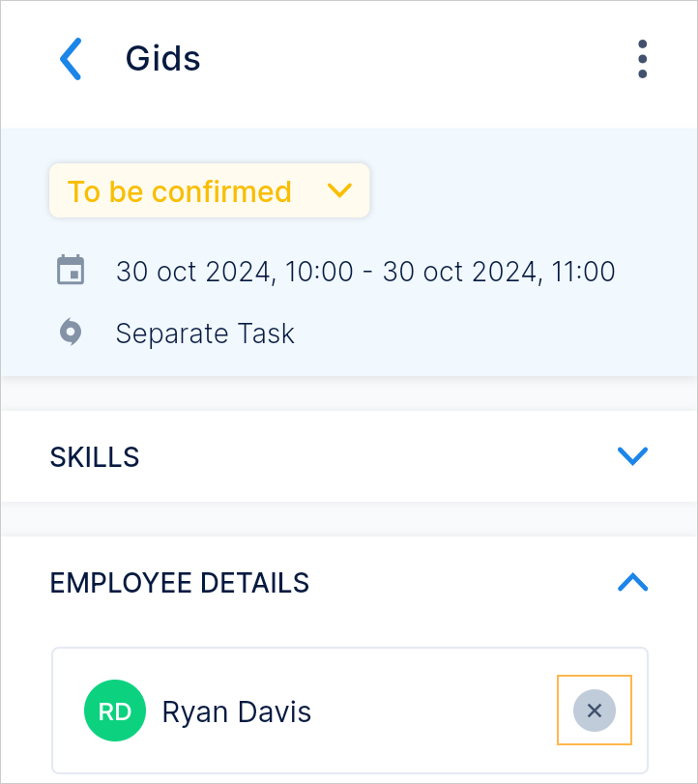
Task: Go back using the blue arrow
Action: tap(72, 59)
